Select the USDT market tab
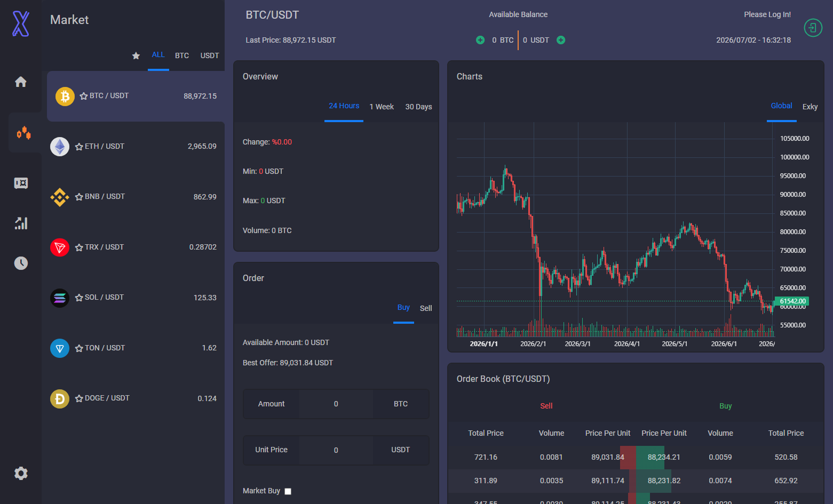Image resolution: width=833 pixels, height=504 pixels. coord(210,55)
